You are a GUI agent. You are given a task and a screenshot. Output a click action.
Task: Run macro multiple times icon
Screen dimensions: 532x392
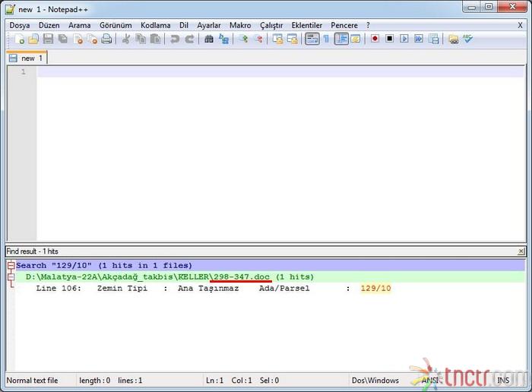[x=419, y=39]
